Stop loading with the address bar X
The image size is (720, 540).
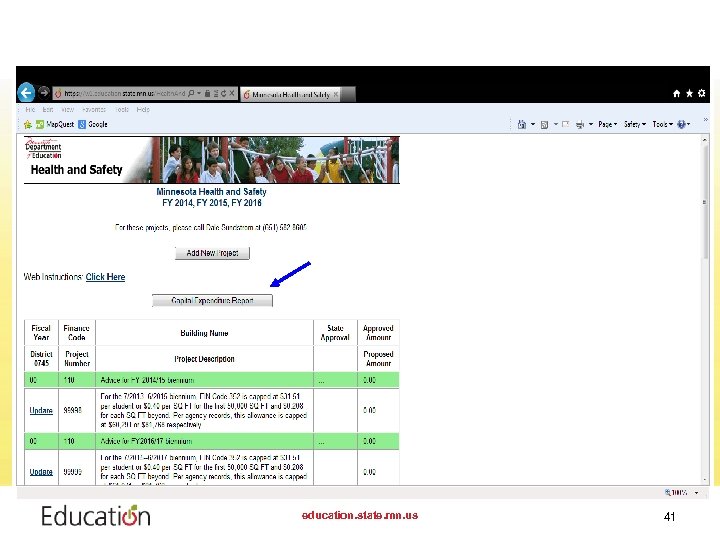232,93
